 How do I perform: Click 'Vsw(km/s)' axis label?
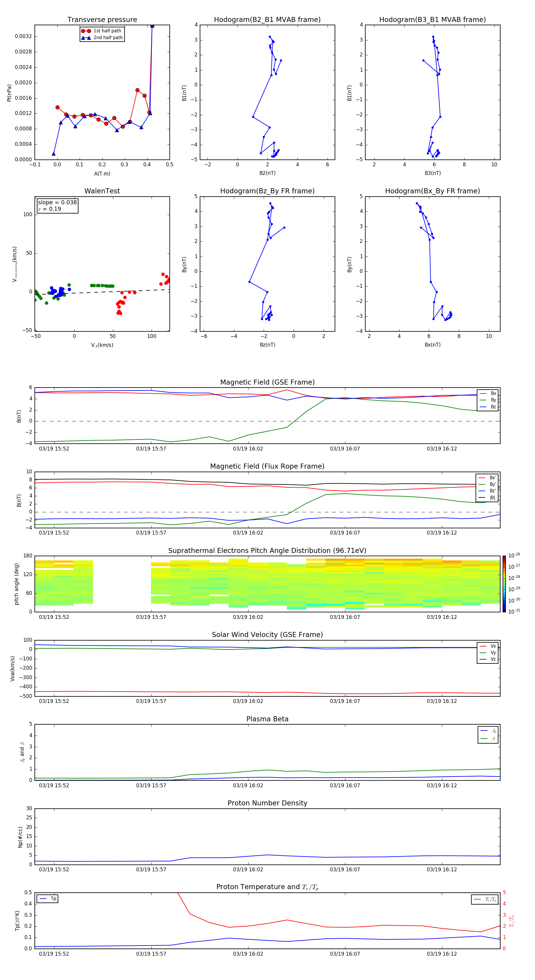[x=12, y=668]
